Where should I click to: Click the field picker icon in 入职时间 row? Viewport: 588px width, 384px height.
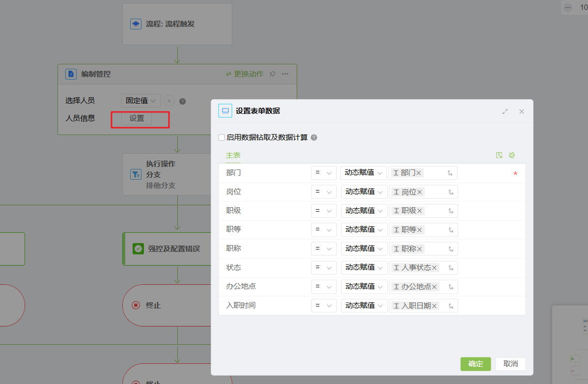click(451, 306)
